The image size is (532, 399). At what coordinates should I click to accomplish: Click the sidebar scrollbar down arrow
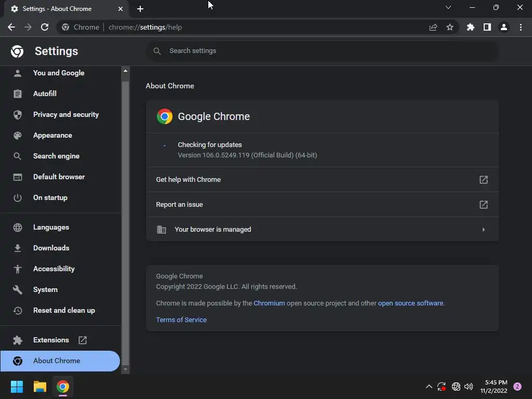[126, 369]
